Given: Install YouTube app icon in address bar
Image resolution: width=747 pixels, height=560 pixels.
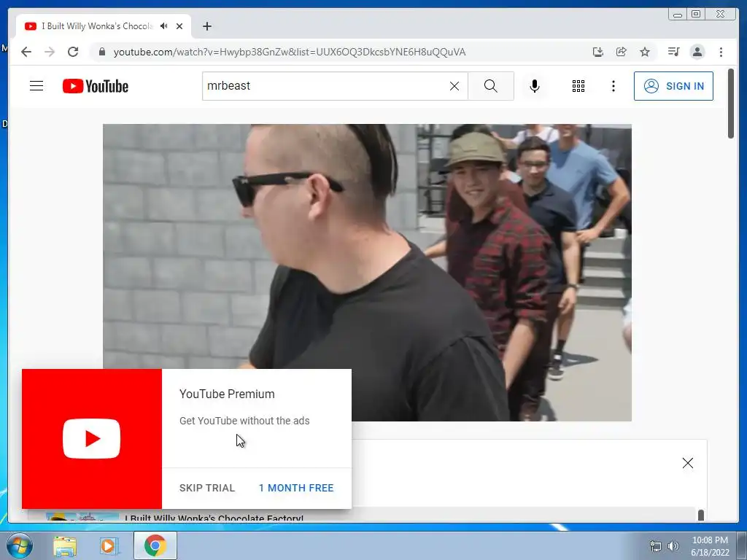Looking at the screenshot, I should pos(598,52).
